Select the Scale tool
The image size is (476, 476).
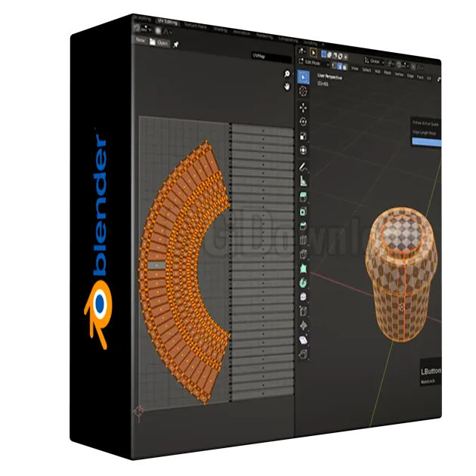pos(303,136)
